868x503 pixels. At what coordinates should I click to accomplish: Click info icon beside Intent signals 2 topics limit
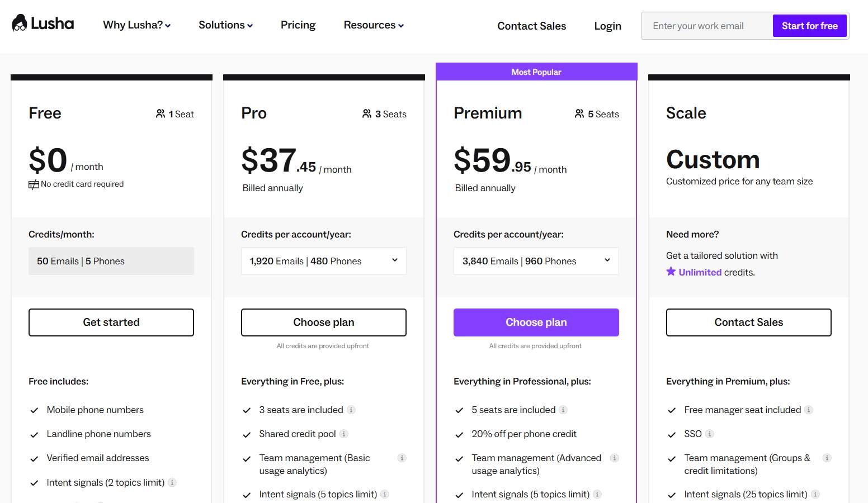[172, 482]
